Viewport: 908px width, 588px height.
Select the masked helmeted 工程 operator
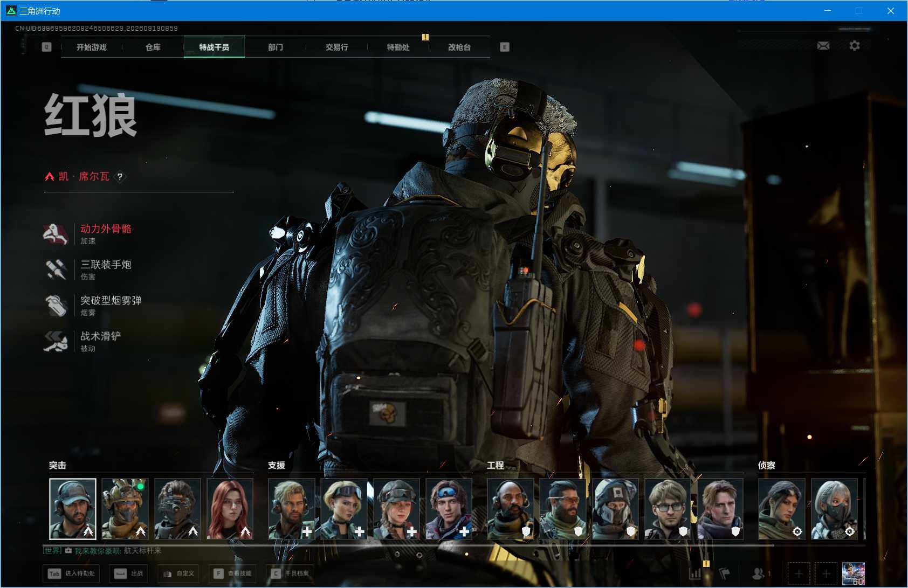(x=615, y=509)
